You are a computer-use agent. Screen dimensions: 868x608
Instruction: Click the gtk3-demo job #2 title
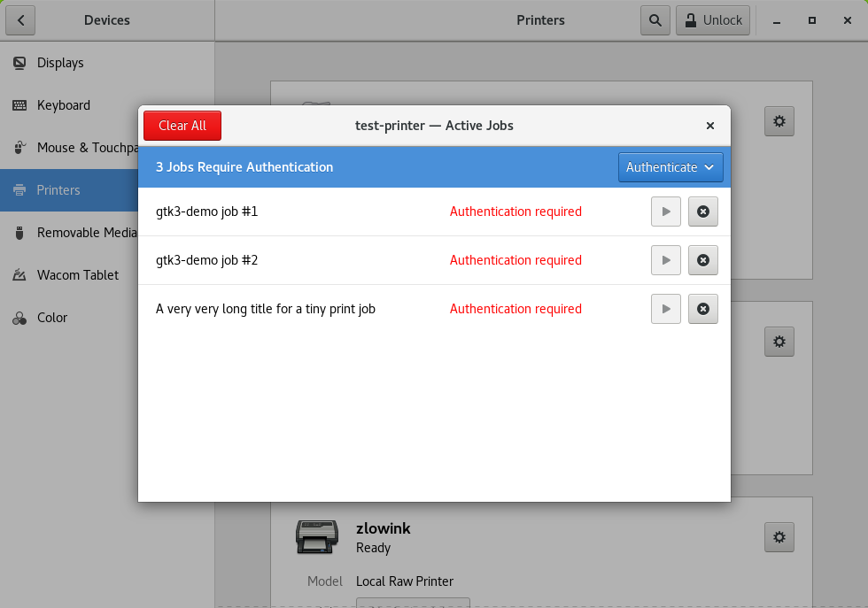(206, 260)
